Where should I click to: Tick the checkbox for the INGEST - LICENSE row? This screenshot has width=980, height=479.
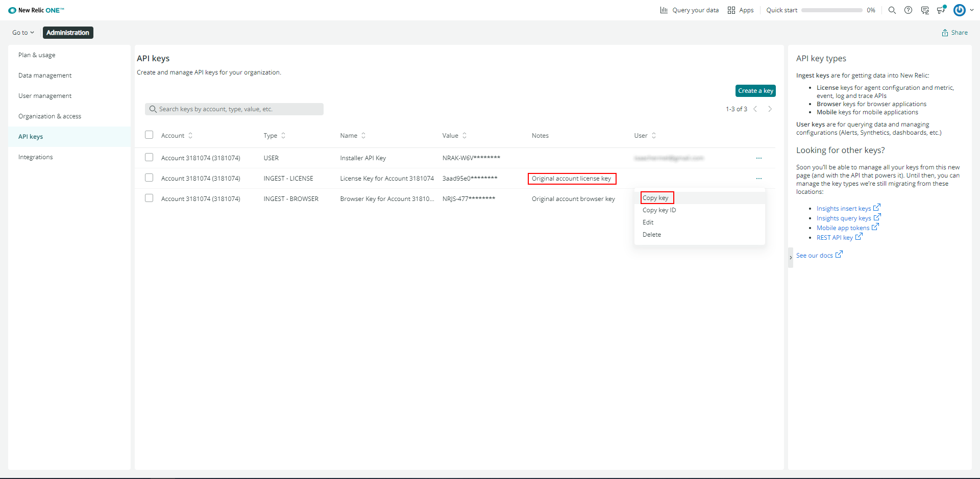coord(149,178)
